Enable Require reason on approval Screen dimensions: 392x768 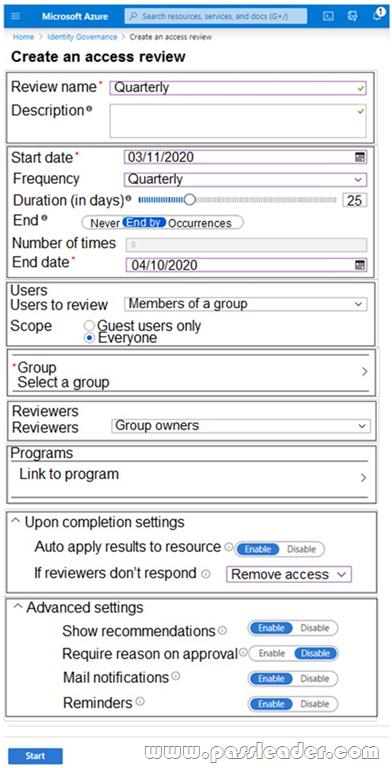click(271, 653)
